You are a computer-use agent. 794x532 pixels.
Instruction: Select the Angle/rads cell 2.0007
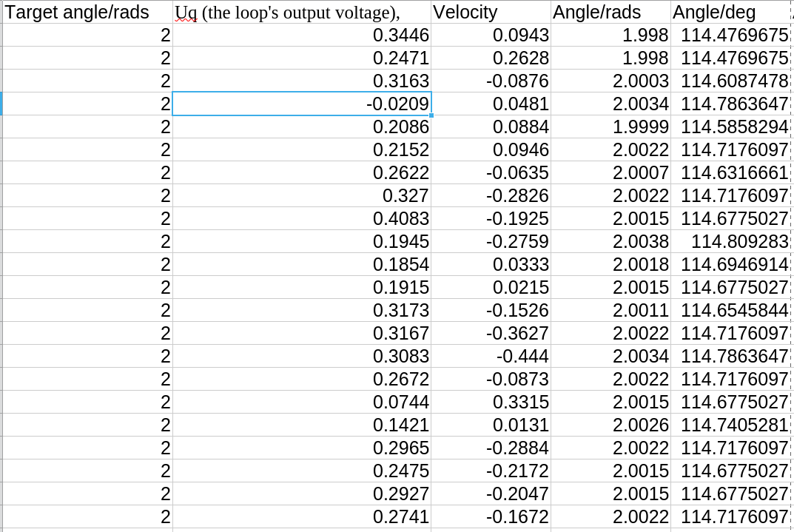point(610,172)
